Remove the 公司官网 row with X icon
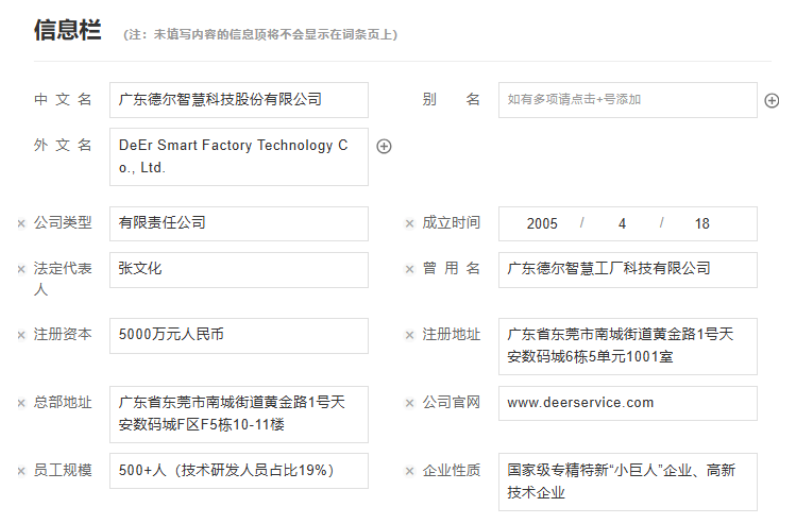791x520 pixels. pos(409,404)
